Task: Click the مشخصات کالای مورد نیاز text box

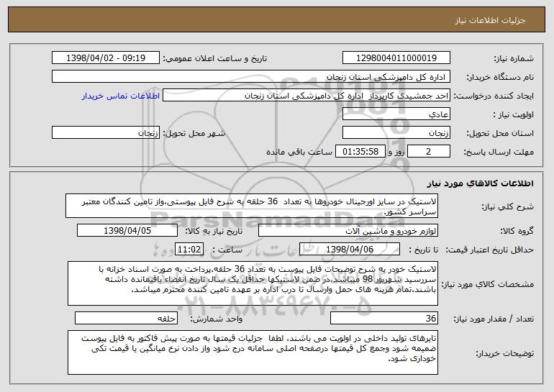Action: pyautogui.click(x=253, y=283)
